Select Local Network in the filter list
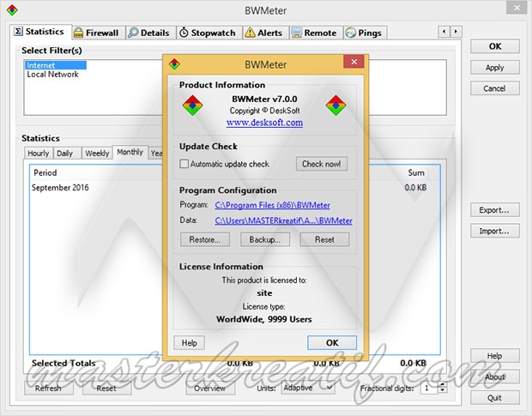 pyautogui.click(x=52, y=75)
